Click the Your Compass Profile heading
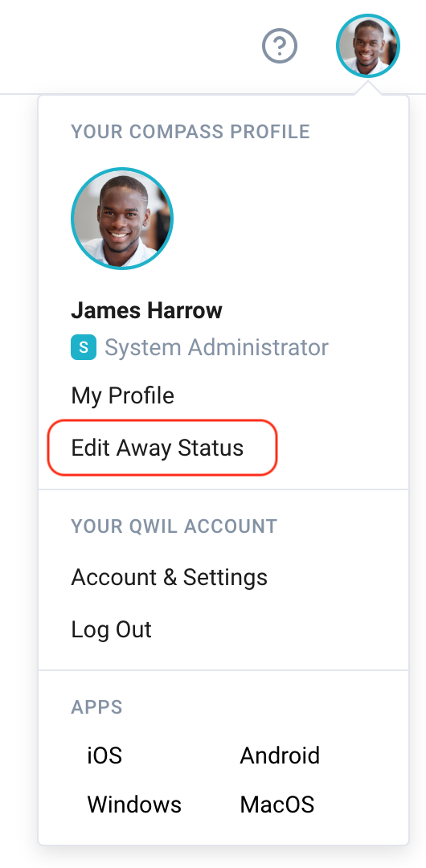 (x=190, y=132)
